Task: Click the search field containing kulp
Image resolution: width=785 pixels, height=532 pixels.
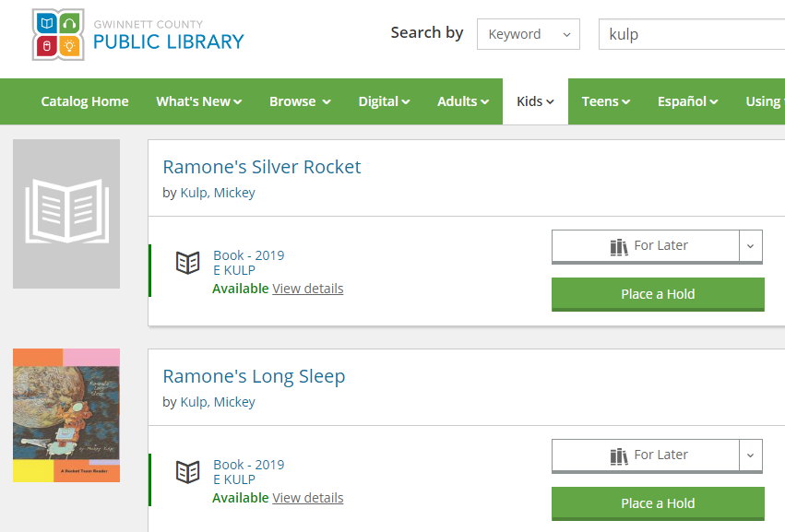Action: (x=692, y=34)
